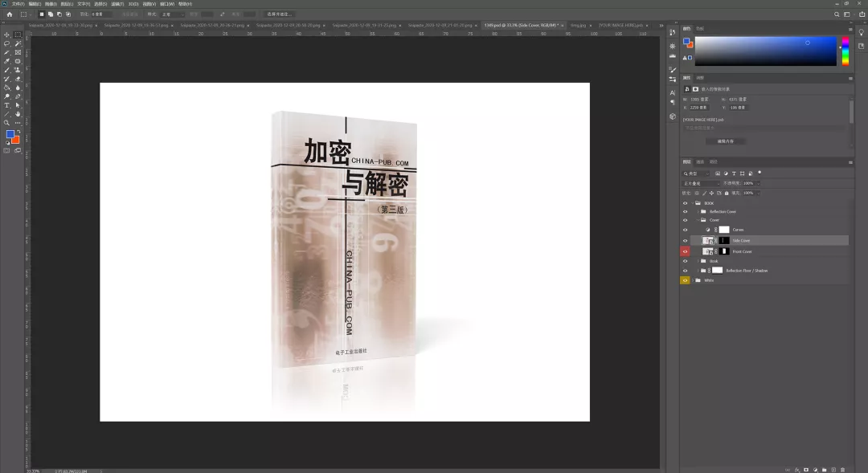The height and width of the screenshot is (473, 868).
Task: Expand the Reflection Floor / Shadow group
Action: coord(698,271)
